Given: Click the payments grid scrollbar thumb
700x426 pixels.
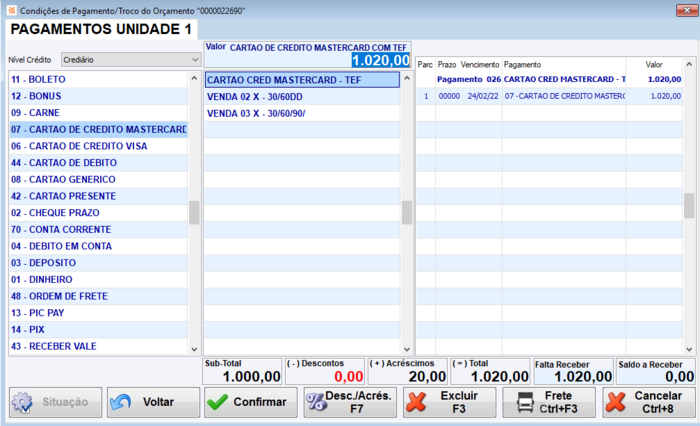Looking at the screenshot, I should pos(689,205).
